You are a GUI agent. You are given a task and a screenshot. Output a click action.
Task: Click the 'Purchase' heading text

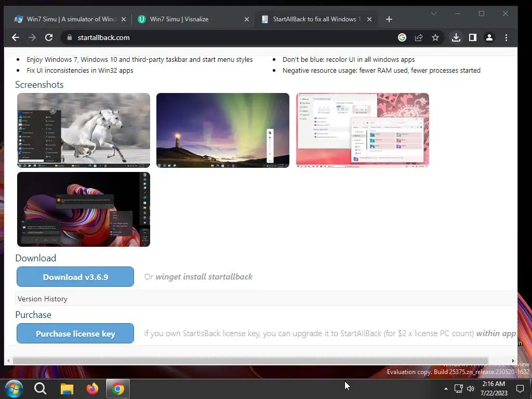[x=33, y=314]
